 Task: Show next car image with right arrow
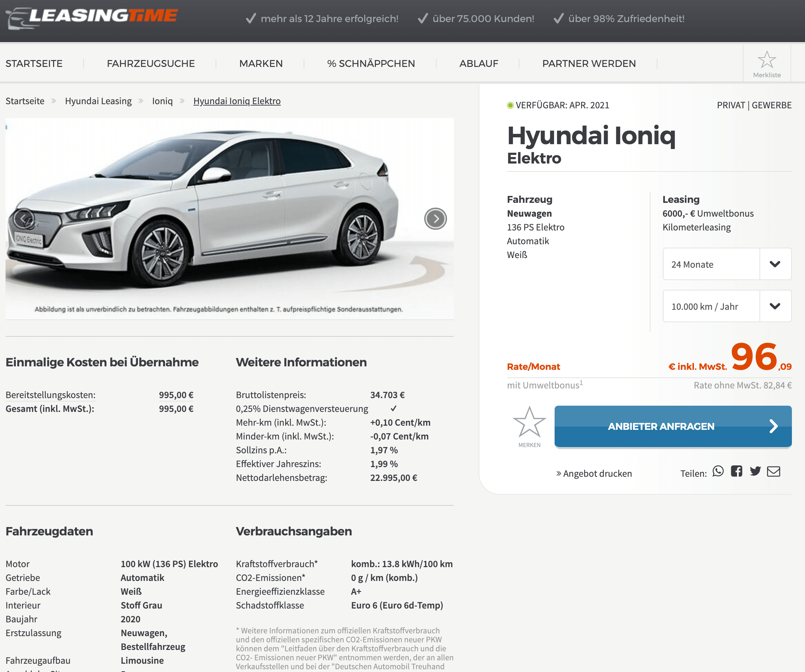coord(435,219)
